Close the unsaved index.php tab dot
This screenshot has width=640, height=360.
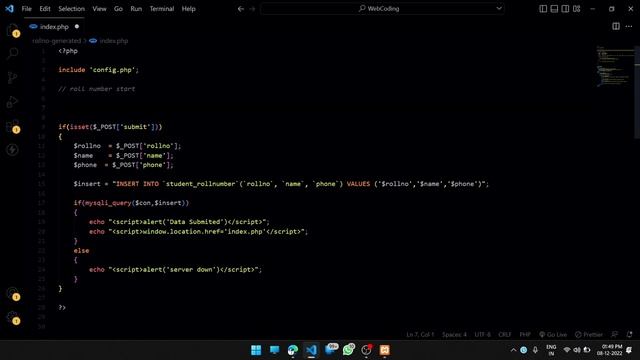(x=77, y=27)
